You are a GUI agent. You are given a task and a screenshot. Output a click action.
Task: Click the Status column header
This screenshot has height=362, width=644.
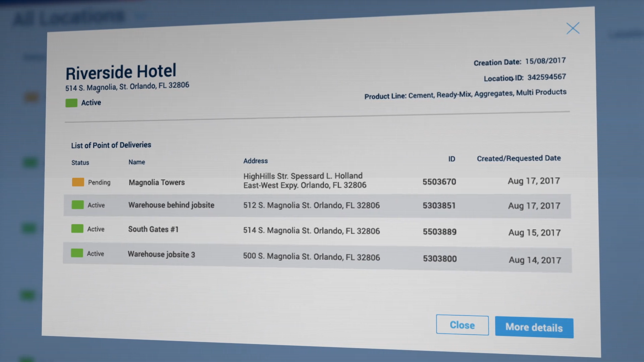[x=80, y=163]
